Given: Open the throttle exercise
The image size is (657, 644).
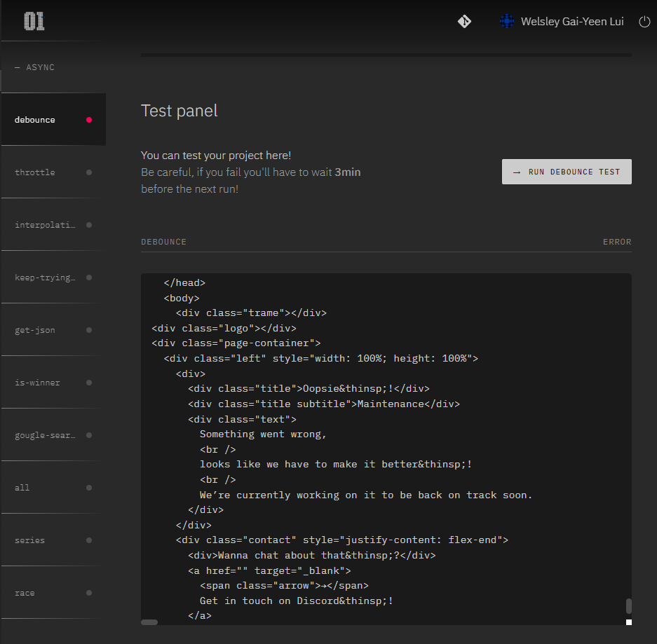Looking at the screenshot, I should pyautogui.click(x=53, y=172).
